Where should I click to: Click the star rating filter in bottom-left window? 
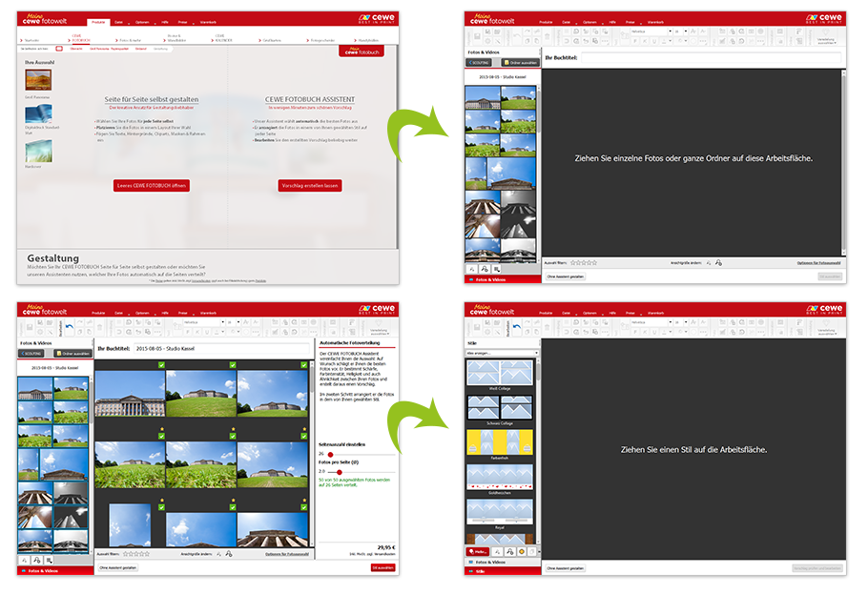[x=136, y=554]
